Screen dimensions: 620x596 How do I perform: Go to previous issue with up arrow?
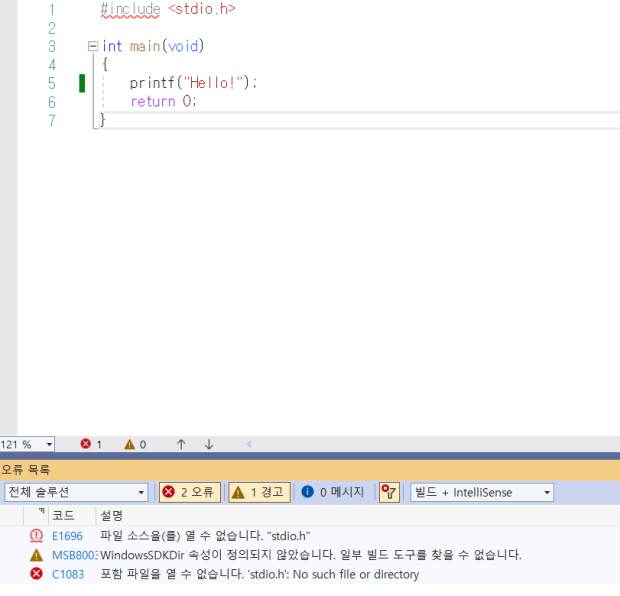click(x=181, y=444)
